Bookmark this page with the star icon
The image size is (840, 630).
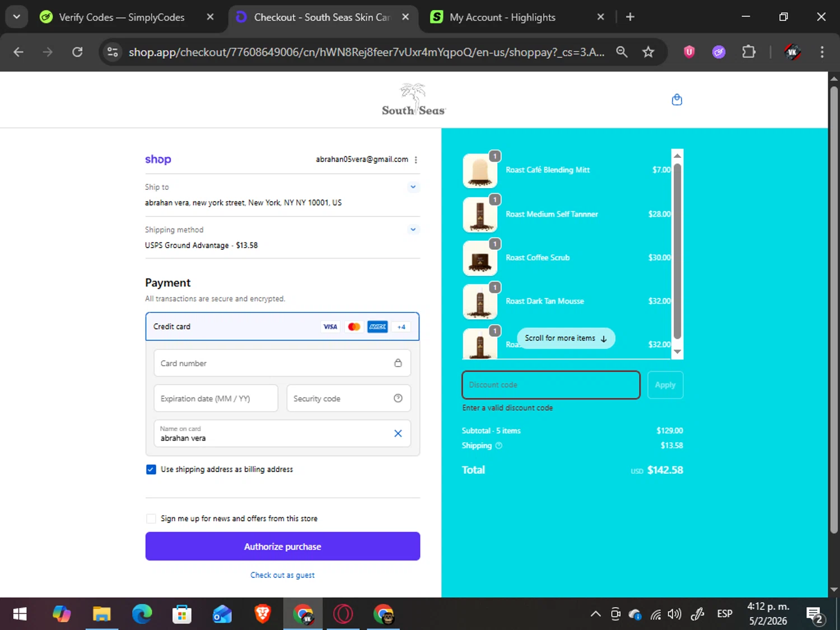[x=648, y=52]
